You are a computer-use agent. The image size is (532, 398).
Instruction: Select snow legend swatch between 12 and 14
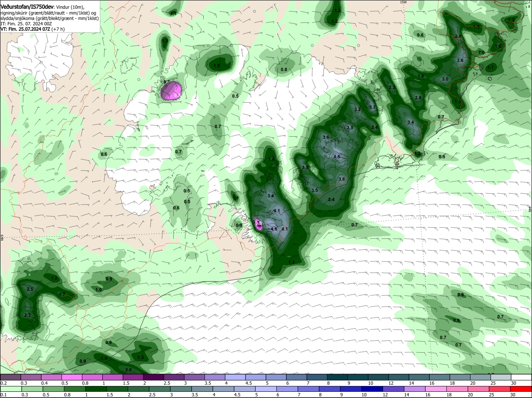(x=399, y=377)
